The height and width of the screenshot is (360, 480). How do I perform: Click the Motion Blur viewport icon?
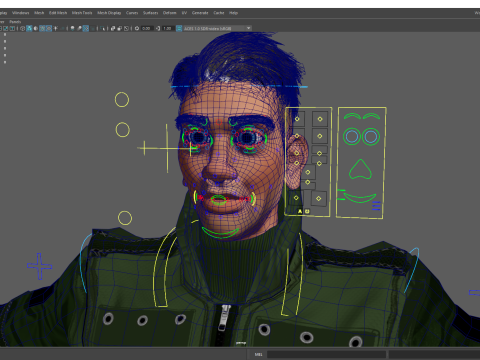pos(79,28)
